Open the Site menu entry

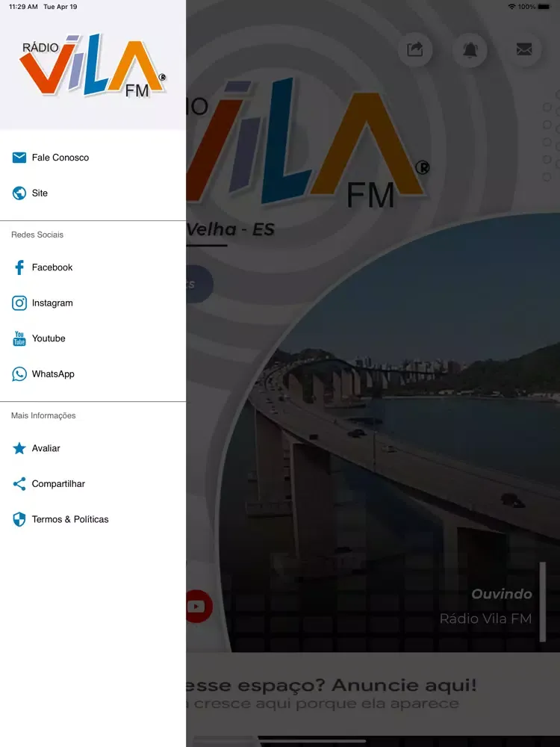click(x=93, y=193)
